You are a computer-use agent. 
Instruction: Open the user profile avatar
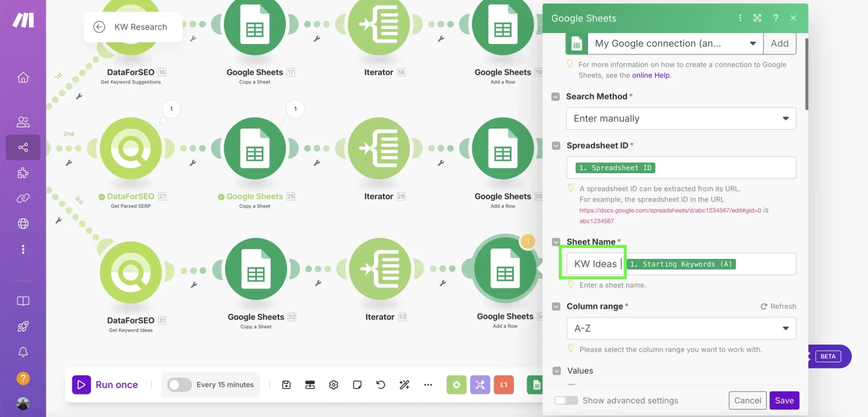23,404
